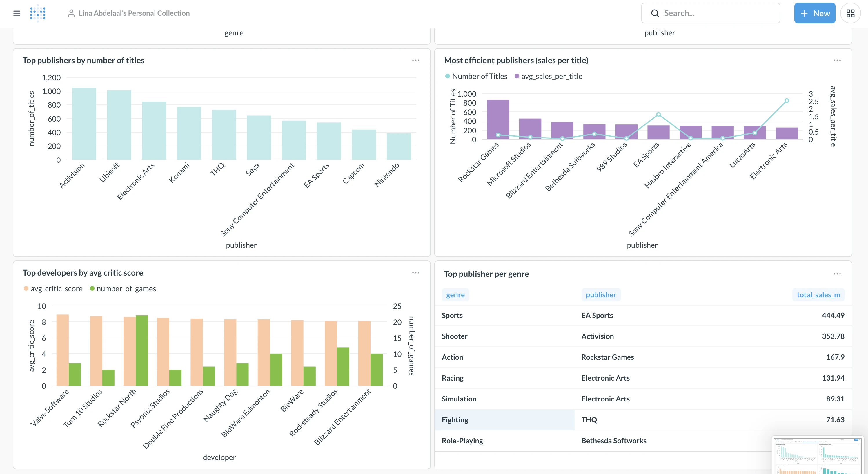Open ellipsis menu on Top publishers card
Image resolution: width=868 pixels, height=474 pixels.
coord(415,60)
